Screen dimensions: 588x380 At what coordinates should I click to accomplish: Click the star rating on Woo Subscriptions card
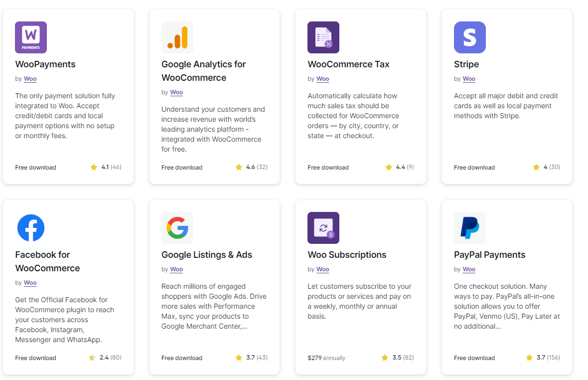pyautogui.click(x=385, y=358)
